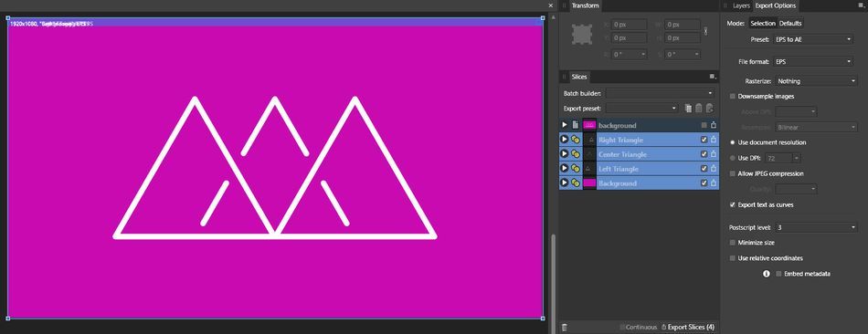868x334 pixels.
Task: Click the layer-slice icon on highlighted Background row
Action: [x=576, y=183]
